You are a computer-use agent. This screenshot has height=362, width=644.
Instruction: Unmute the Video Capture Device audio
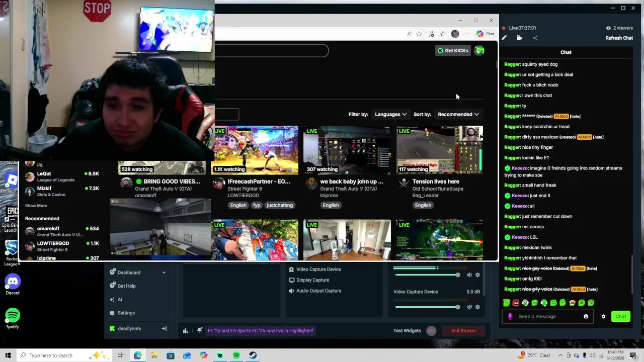coord(469,307)
